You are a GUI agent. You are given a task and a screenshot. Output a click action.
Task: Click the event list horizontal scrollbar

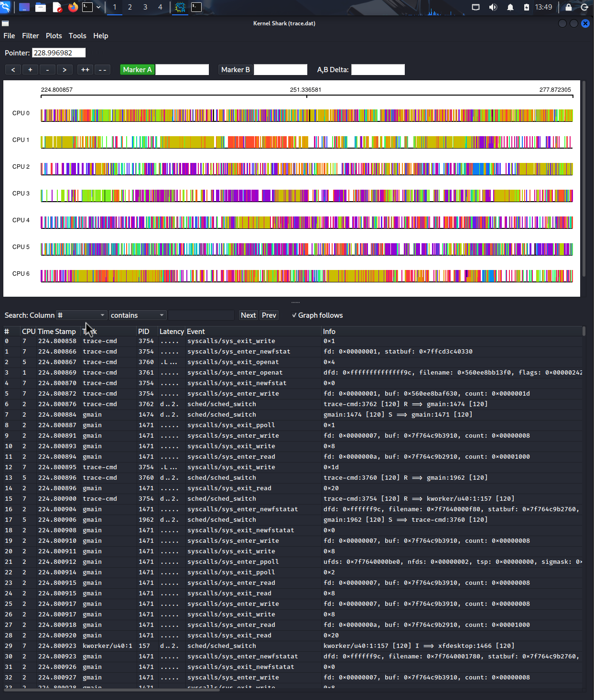coord(111,689)
